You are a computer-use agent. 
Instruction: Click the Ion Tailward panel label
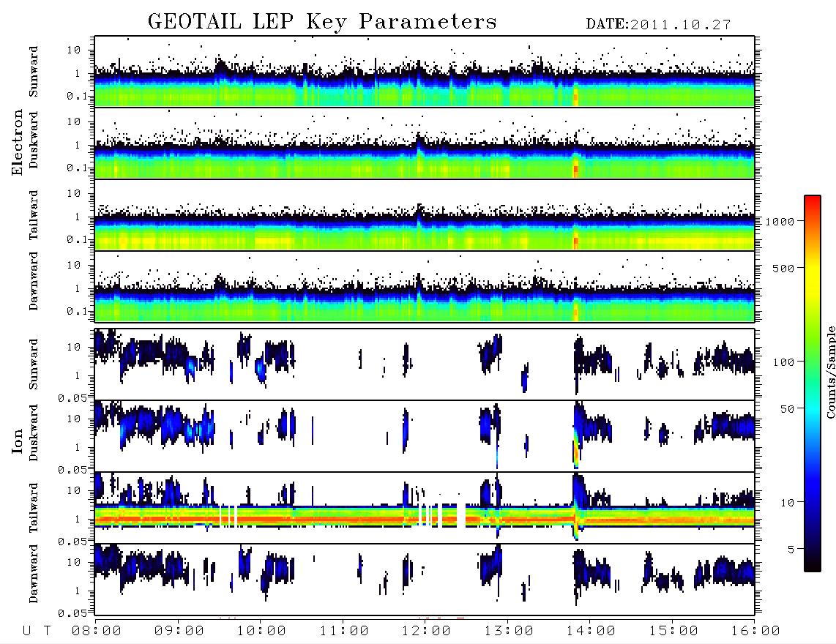[x=34, y=508]
